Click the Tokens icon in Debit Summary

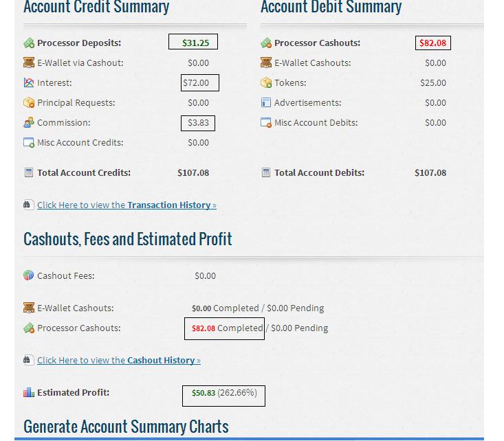click(266, 83)
